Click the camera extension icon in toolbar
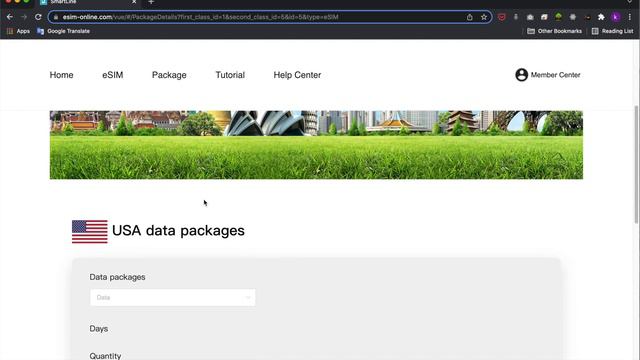Image resolution: width=640 pixels, height=360 pixels. click(530, 17)
